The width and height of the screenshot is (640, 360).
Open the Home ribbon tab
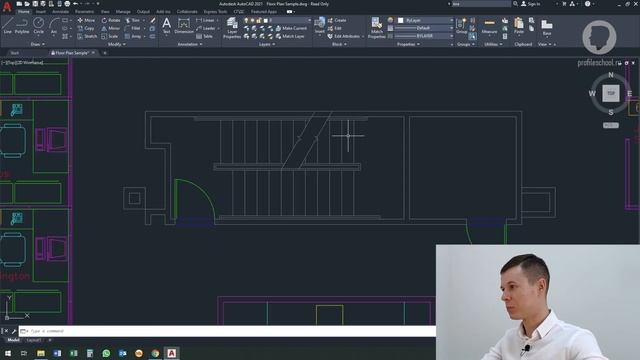(24, 11)
